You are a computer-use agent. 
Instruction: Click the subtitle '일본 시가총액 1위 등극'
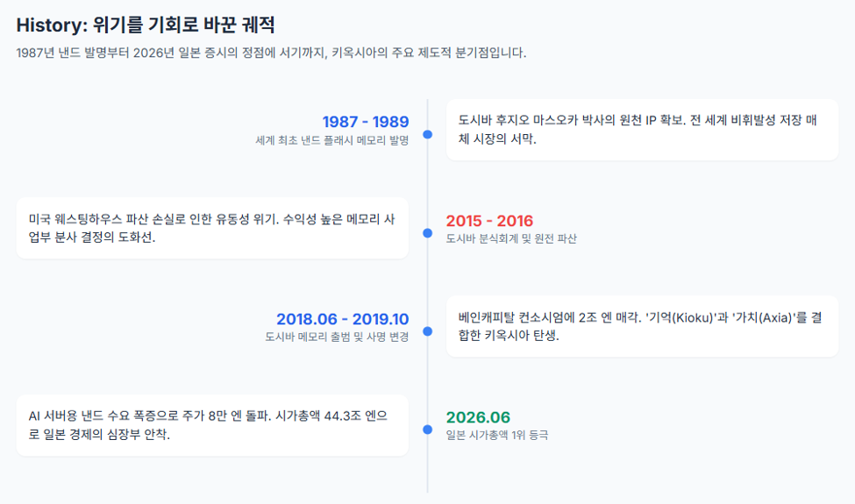click(x=496, y=435)
